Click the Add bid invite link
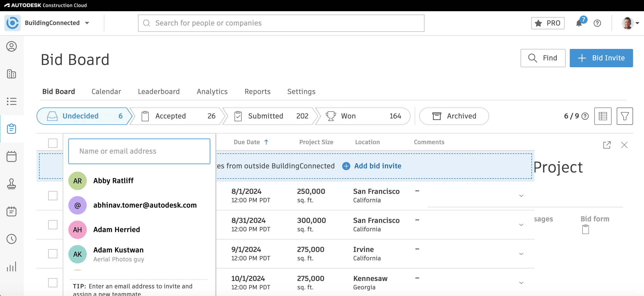The width and height of the screenshot is (644, 296). tap(377, 166)
